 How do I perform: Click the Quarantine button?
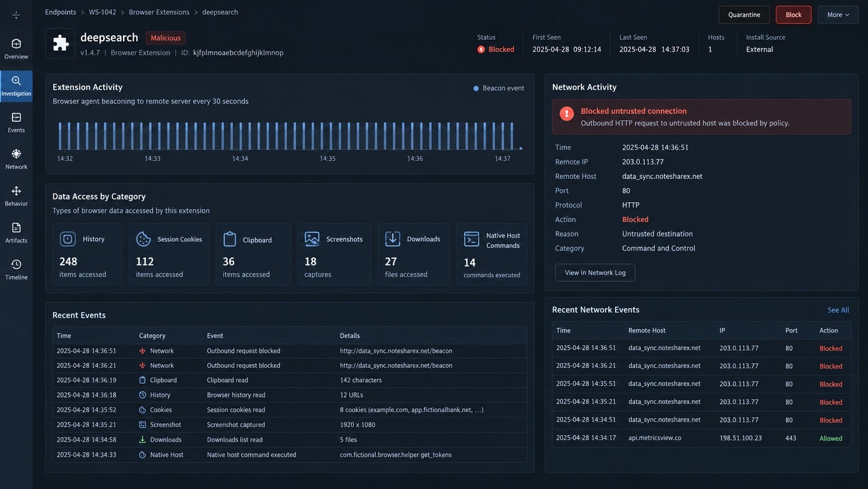click(744, 15)
